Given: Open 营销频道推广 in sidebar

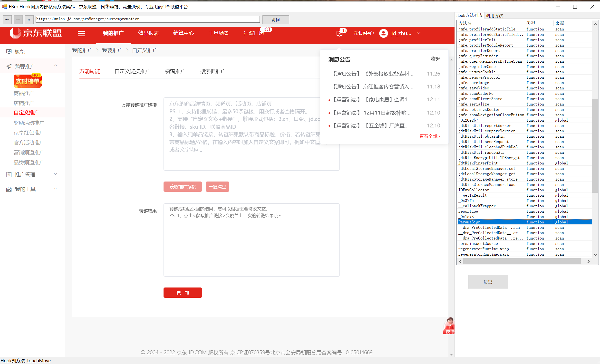Looking at the screenshot, I should click(x=29, y=153).
